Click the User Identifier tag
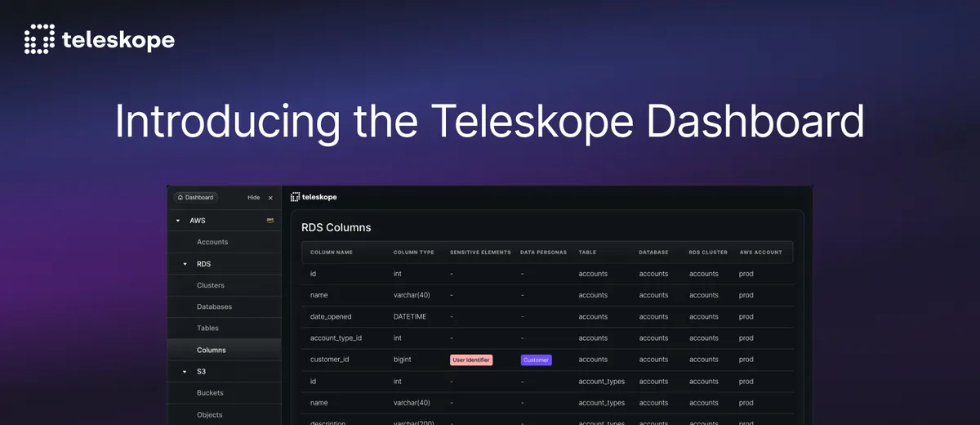 [471, 360]
